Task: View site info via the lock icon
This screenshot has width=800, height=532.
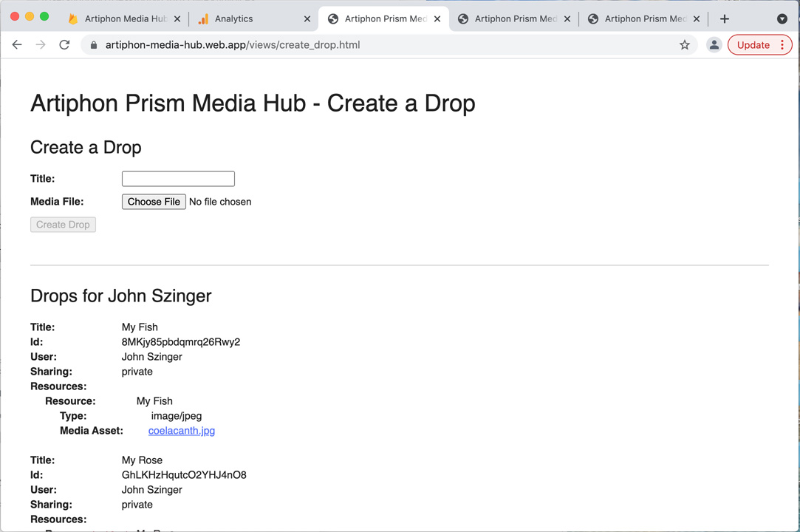Action: point(93,45)
